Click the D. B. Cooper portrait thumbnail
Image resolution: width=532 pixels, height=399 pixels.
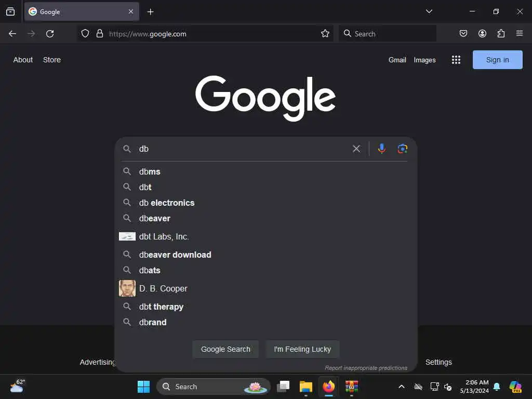(127, 288)
